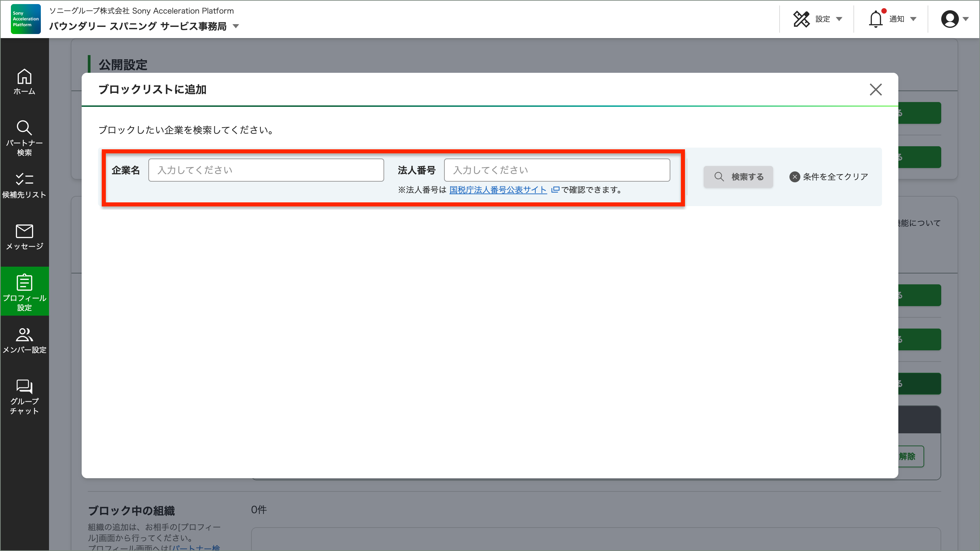The width and height of the screenshot is (980, 551).
Task: Expand the サービス事務局 dropdown arrow
Action: [x=236, y=27]
